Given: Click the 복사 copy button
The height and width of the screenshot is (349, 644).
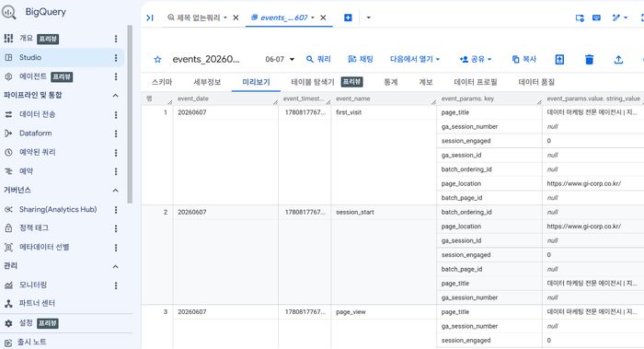Looking at the screenshot, I should (x=524, y=59).
